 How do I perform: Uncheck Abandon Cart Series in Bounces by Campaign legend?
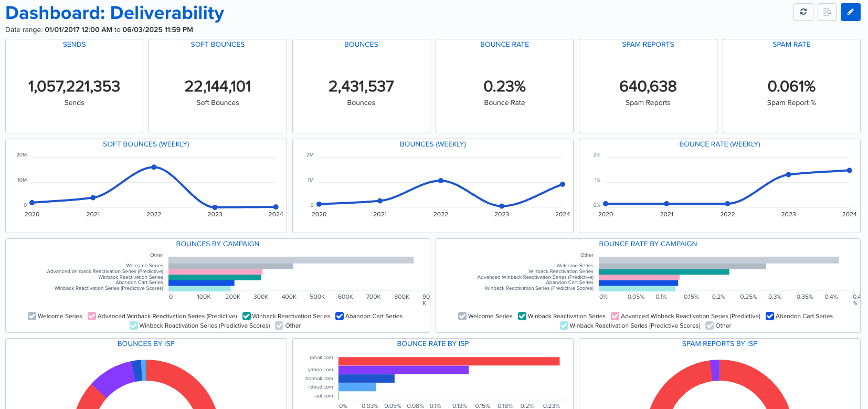[340, 316]
